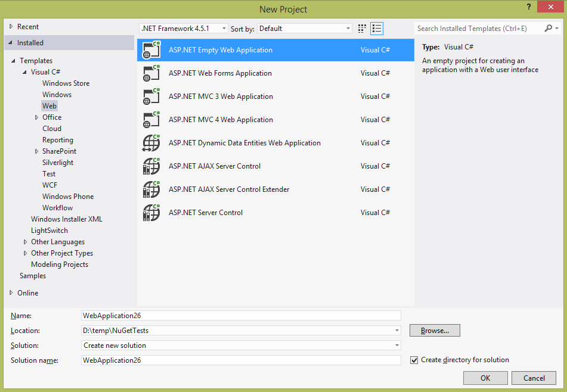Select ASP.NET MVC 4 Web Application template

275,120
